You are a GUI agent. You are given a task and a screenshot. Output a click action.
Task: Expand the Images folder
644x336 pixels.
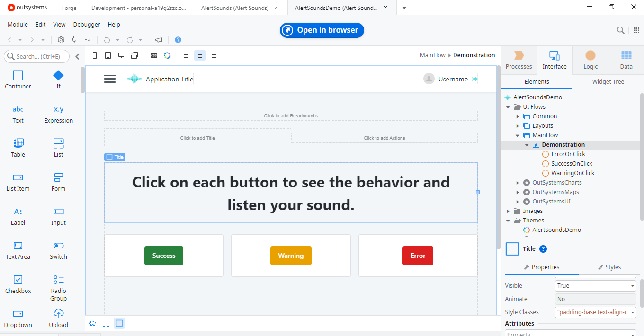[x=508, y=211]
